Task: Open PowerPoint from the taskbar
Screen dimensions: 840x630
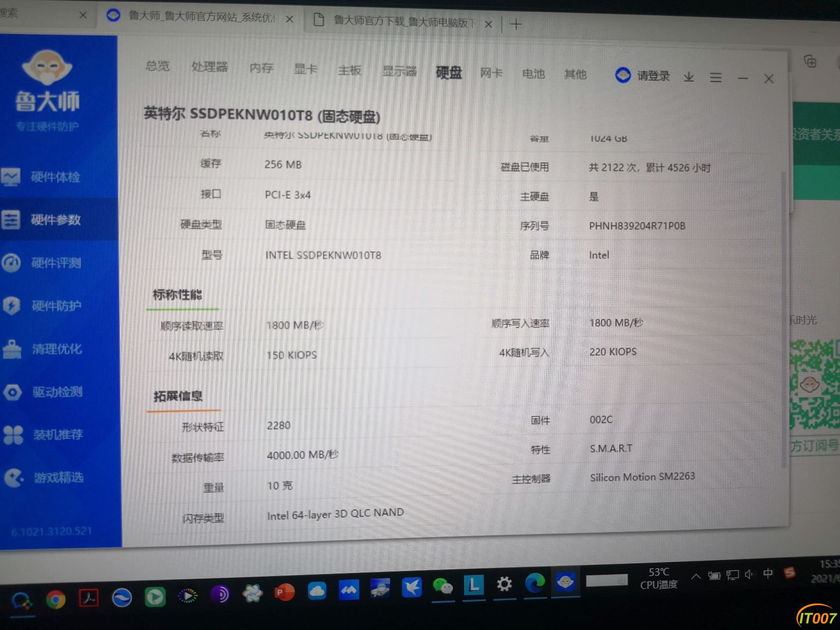Action: [284, 593]
